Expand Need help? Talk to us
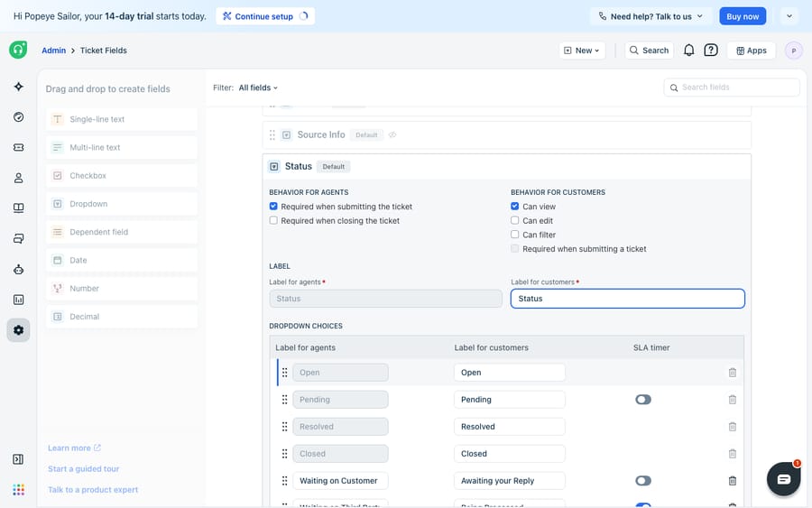This screenshot has height=508, width=812. pyautogui.click(x=651, y=16)
